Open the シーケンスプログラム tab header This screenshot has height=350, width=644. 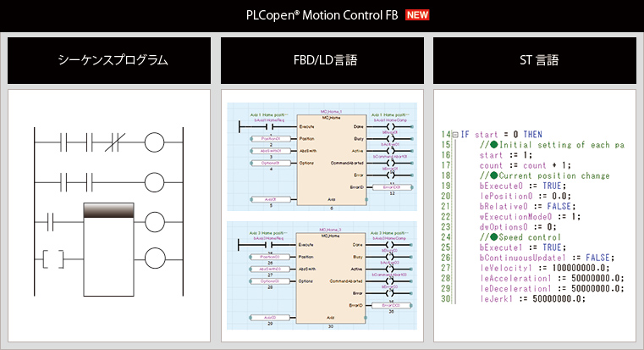[109, 60]
